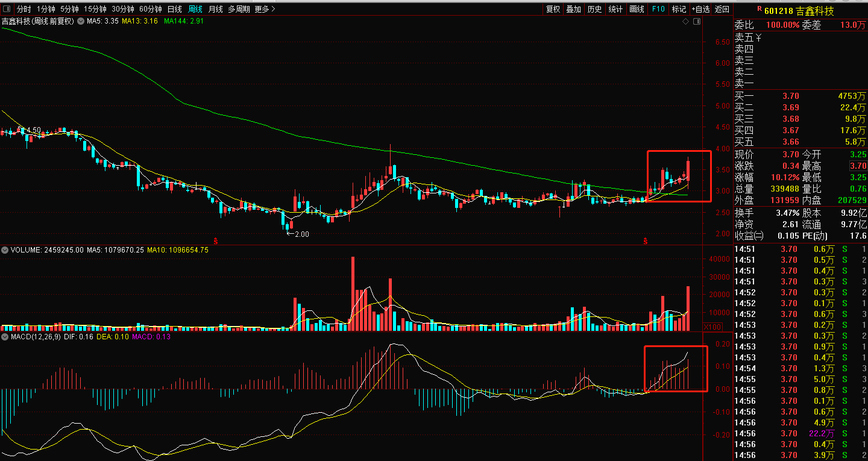
Task: Click the diamond icon at the main chart's top right
Action: [685, 22]
